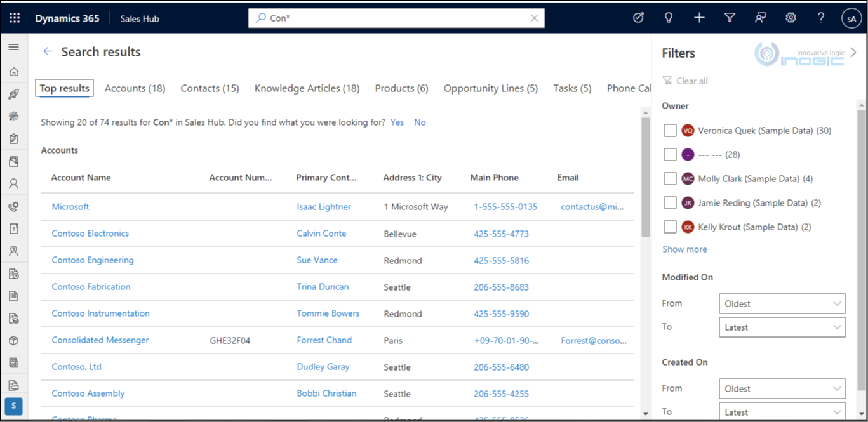Click the person contacts icon in the sidebar
Image resolution: width=868 pixels, height=422 pixels.
(14, 184)
